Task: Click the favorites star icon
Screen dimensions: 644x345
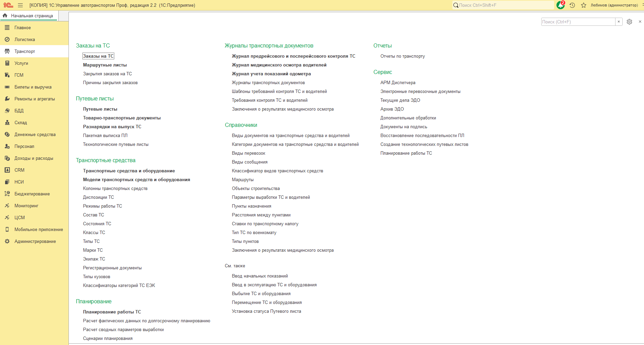Action: [584, 5]
